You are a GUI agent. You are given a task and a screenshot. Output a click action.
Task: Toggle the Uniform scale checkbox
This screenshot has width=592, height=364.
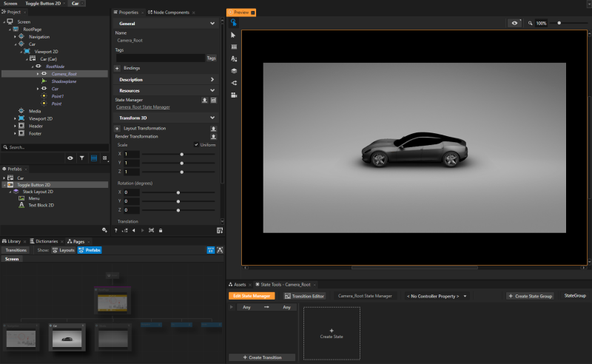[x=196, y=145]
